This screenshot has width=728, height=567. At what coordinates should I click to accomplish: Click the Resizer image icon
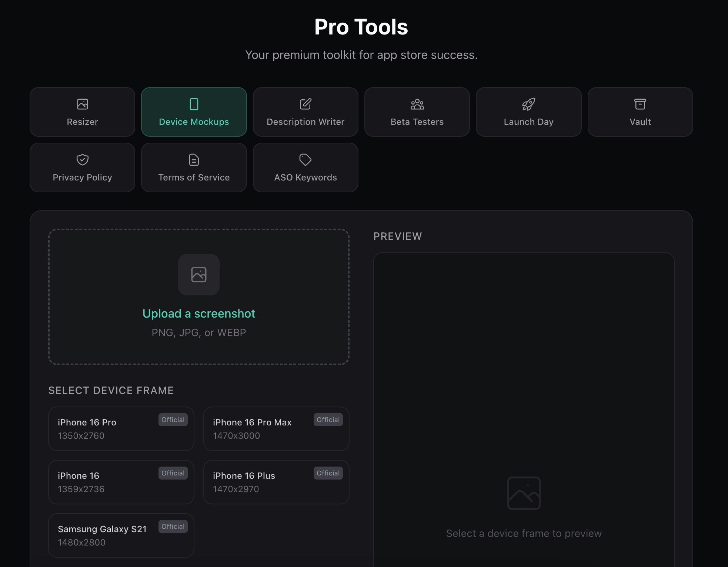(82, 104)
